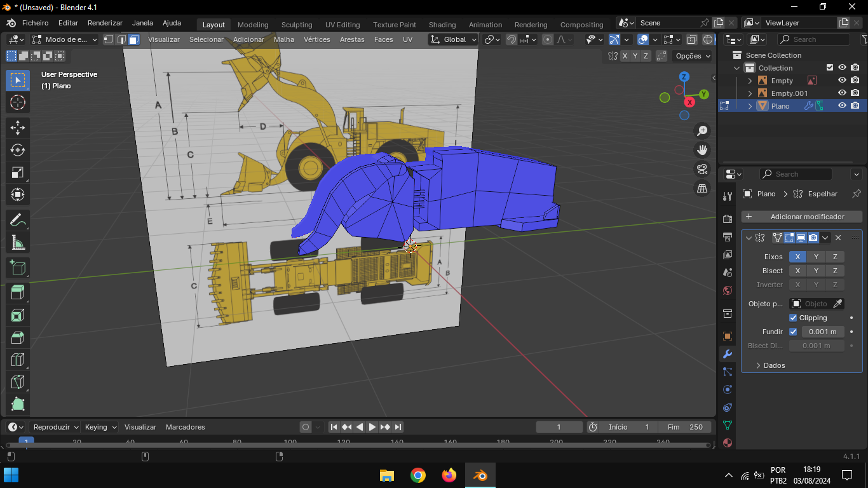Click the outliner Search field

(815, 39)
